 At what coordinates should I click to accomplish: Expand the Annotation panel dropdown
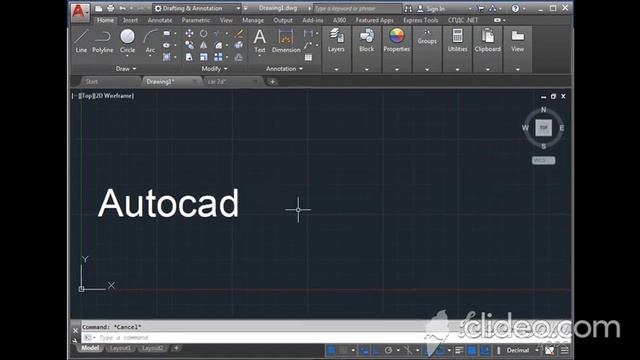[284, 69]
